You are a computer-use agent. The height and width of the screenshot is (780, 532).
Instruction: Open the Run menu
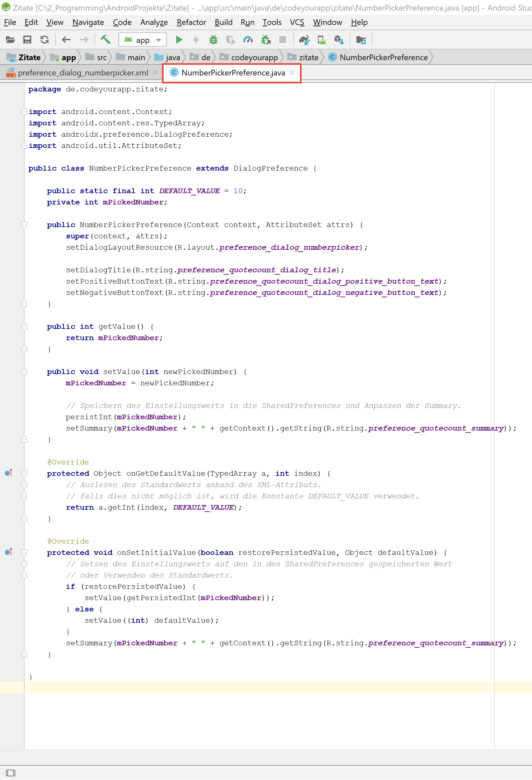click(247, 22)
